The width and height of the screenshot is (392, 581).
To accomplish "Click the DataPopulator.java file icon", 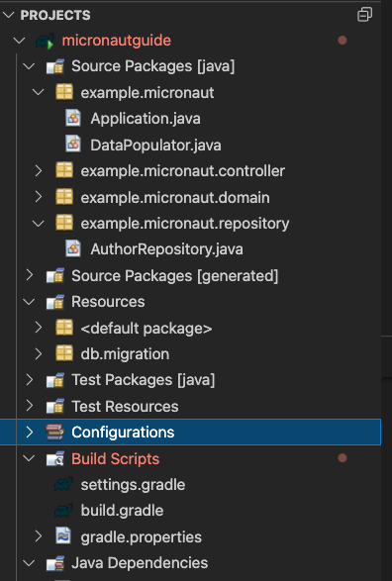I will (x=73, y=145).
